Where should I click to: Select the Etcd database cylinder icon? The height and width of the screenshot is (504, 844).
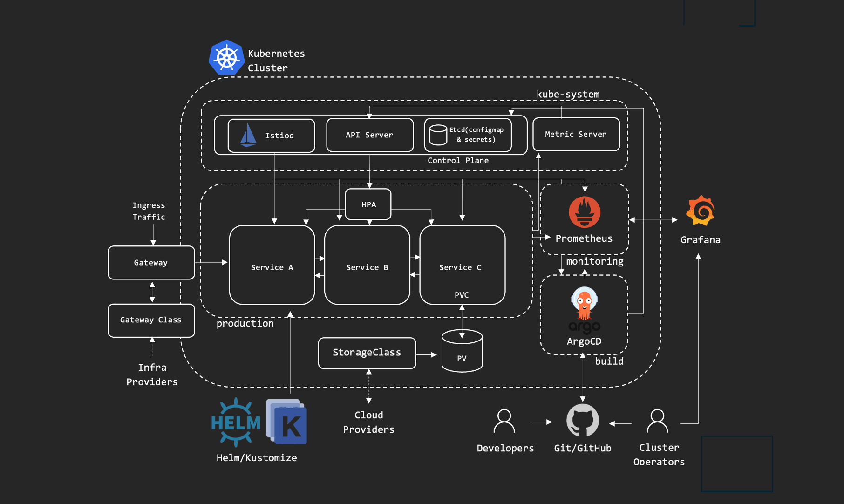[x=438, y=135]
